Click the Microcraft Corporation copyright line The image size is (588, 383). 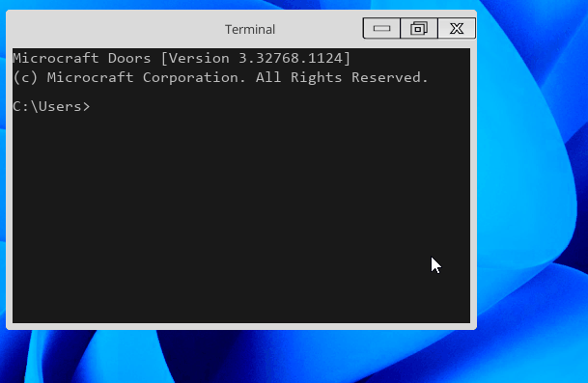(220, 77)
